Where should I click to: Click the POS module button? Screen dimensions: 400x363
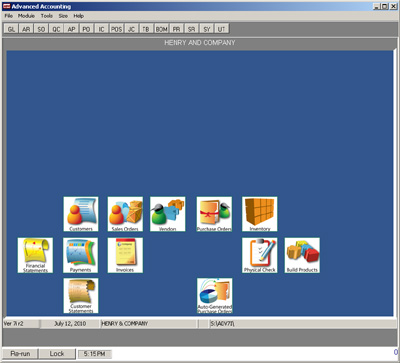coord(116,29)
